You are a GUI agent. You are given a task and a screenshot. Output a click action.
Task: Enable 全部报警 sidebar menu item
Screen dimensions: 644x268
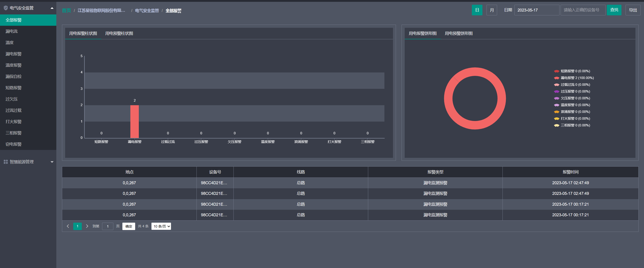pyautogui.click(x=28, y=20)
